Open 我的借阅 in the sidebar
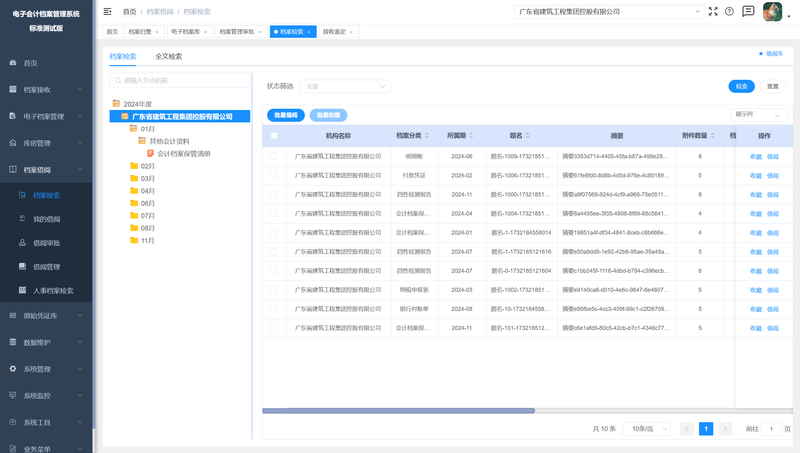Image resolution: width=800 pixels, height=453 pixels. 46,219
